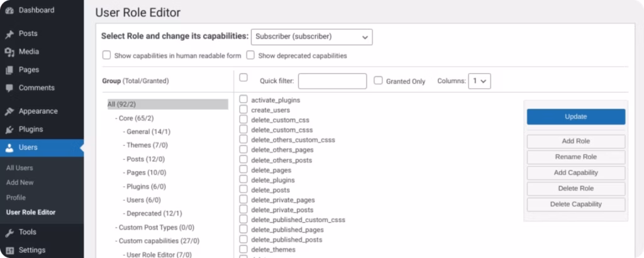Select the Custom Post Types (0/0) group
Image resolution: width=644 pixels, height=258 pixels.
(x=155, y=227)
